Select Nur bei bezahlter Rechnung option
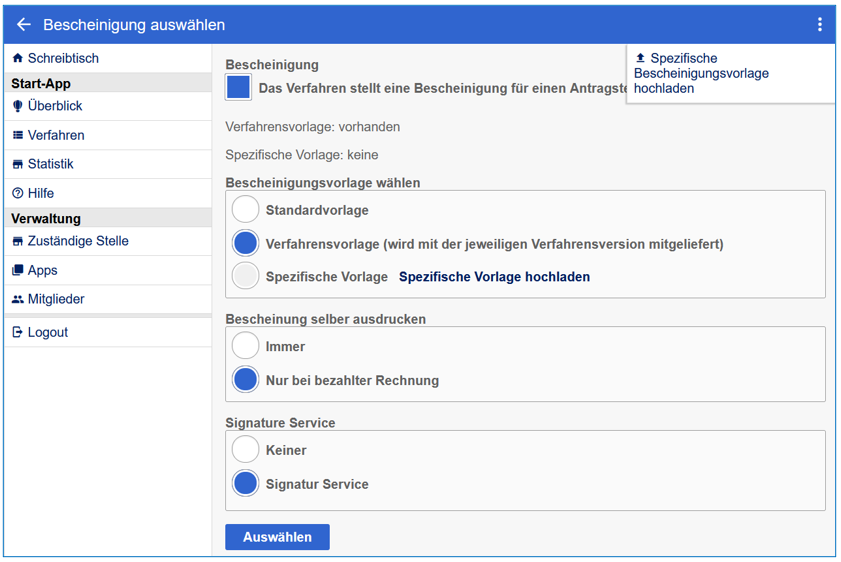The image size is (841, 562). tap(245, 380)
